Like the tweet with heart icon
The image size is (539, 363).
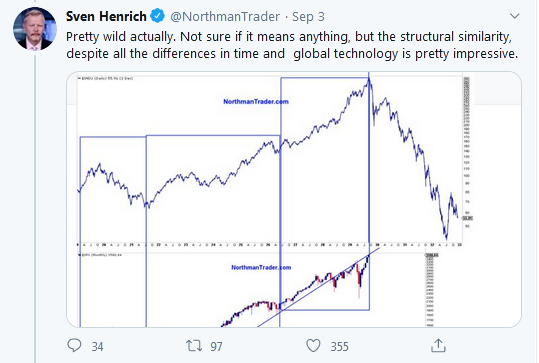click(x=313, y=345)
